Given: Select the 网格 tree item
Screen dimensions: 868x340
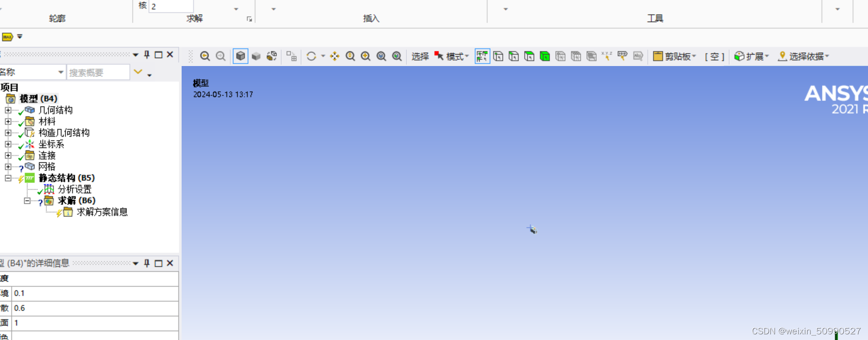Looking at the screenshot, I should (47, 166).
